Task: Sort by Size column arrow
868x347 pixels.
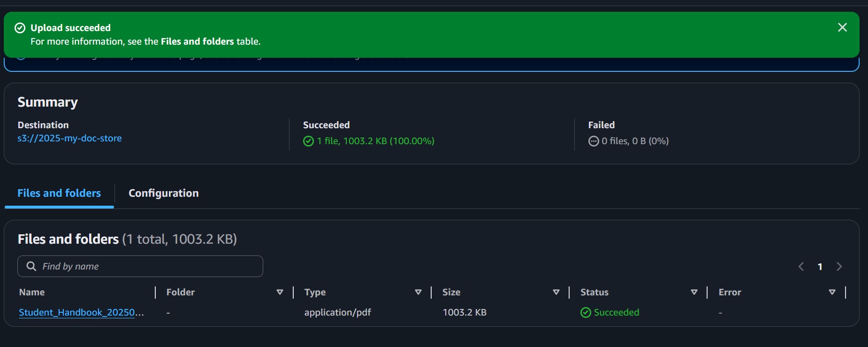Action: (556, 292)
